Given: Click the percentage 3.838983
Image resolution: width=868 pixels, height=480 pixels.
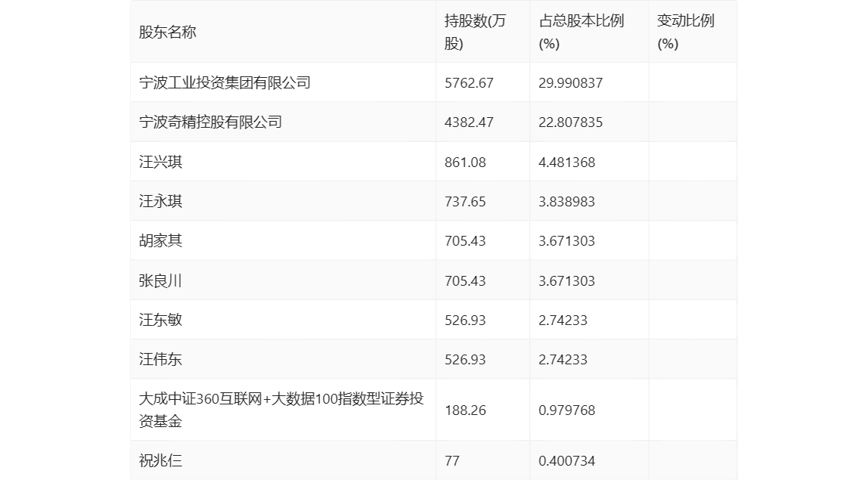Looking at the screenshot, I should pos(567,202).
